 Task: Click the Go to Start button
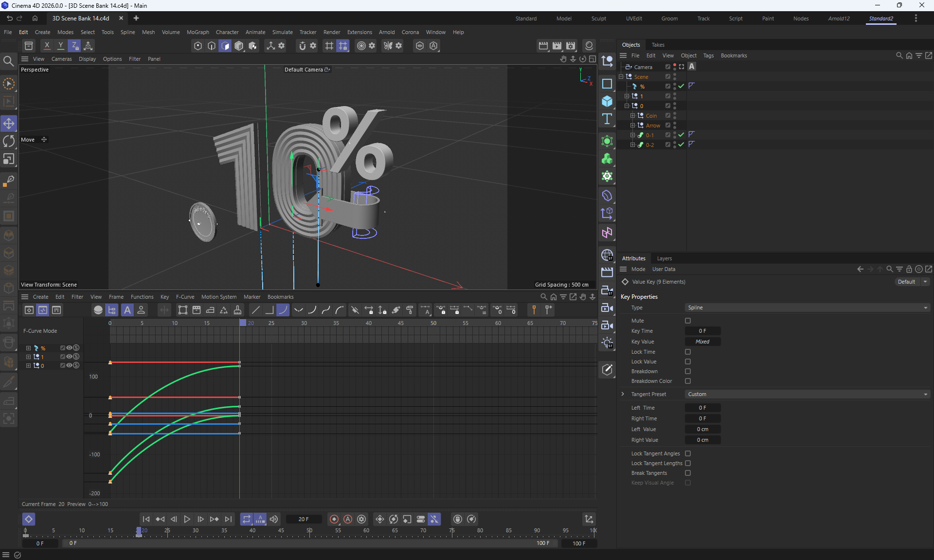pos(146,519)
